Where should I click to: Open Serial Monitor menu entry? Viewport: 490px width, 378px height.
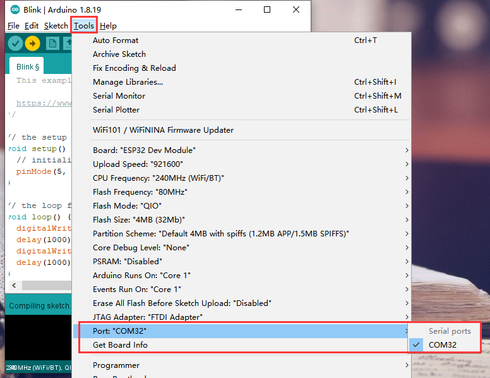pyautogui.click(x=241, y=96)
